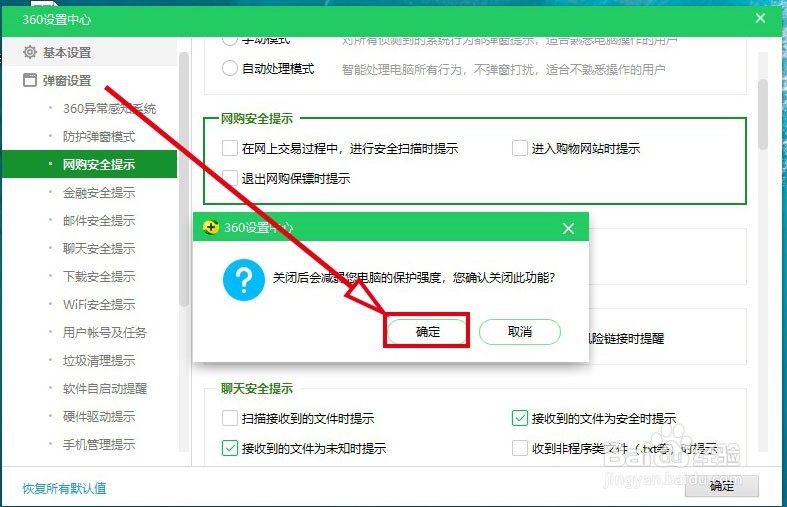Click the 360 logo icon in dialog title
This screenshot has height=507, width=787.
pyautogui.click(x=211, y=227)
